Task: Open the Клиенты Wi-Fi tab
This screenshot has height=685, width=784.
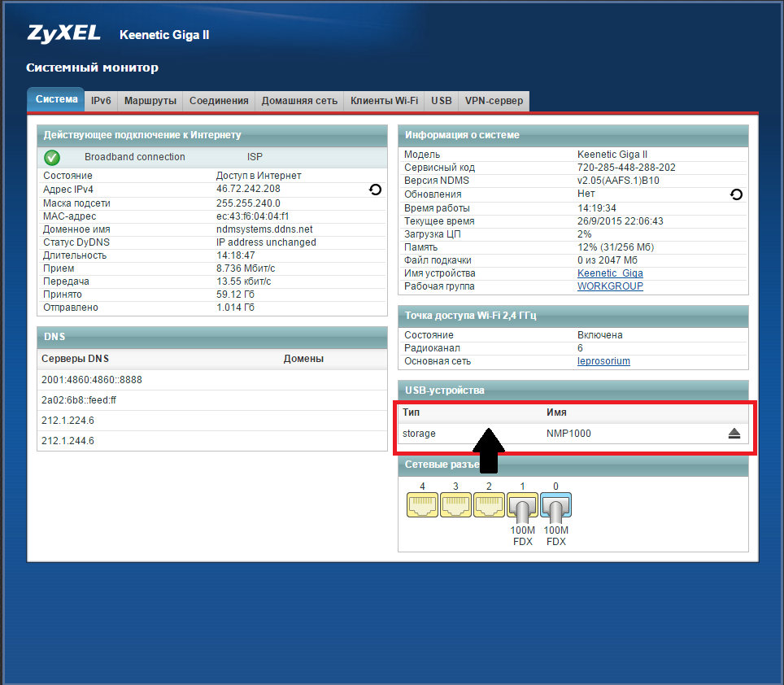Action: [384, 101]
